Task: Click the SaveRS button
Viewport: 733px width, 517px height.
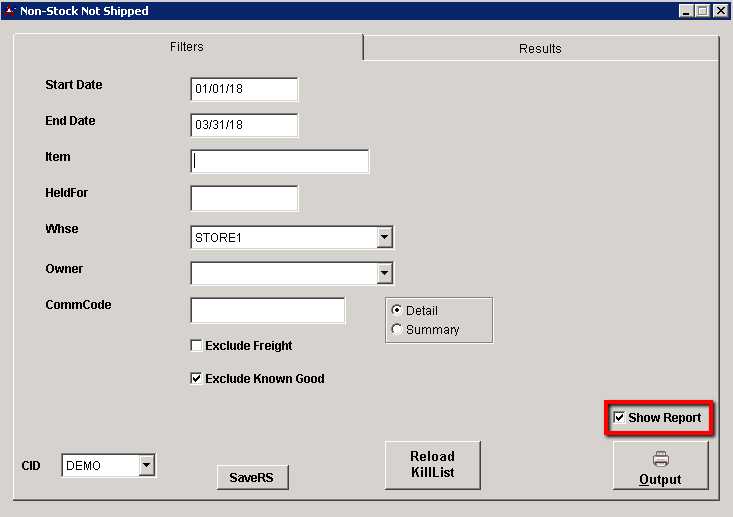Action: point(252,477)
